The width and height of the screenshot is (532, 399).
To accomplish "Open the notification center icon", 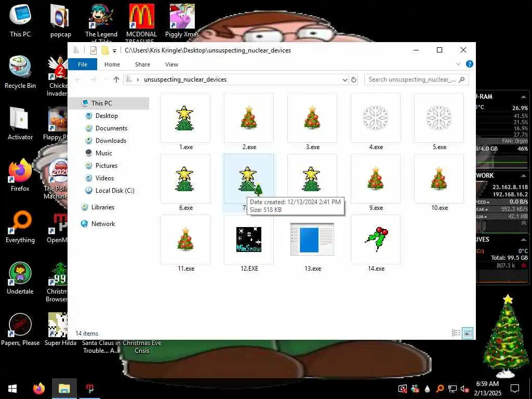I will (x=515, y=389).
